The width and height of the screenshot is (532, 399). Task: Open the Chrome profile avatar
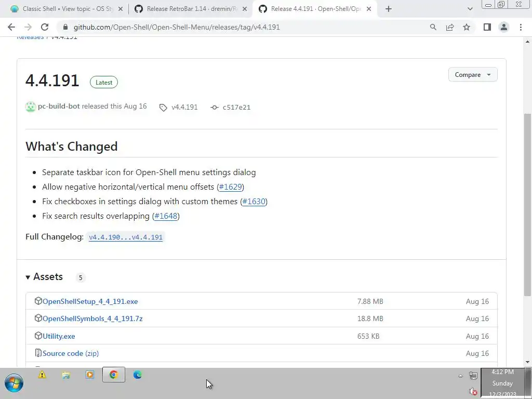click(x=504, y=27)
